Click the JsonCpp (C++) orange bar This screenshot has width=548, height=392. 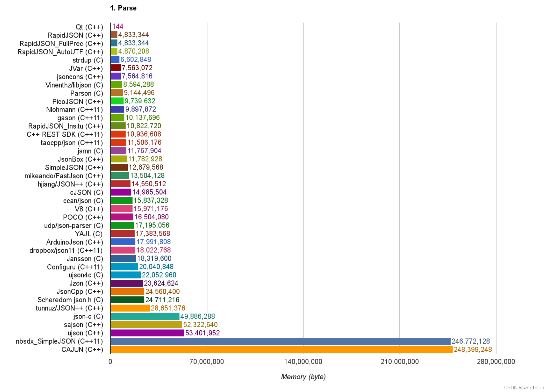point(127,291)
